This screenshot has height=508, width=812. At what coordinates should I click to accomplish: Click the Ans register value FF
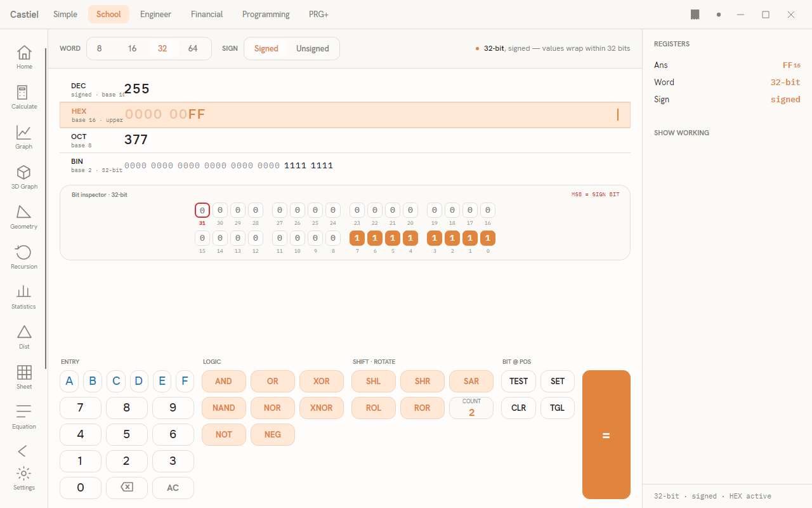(x=792, y=65)
